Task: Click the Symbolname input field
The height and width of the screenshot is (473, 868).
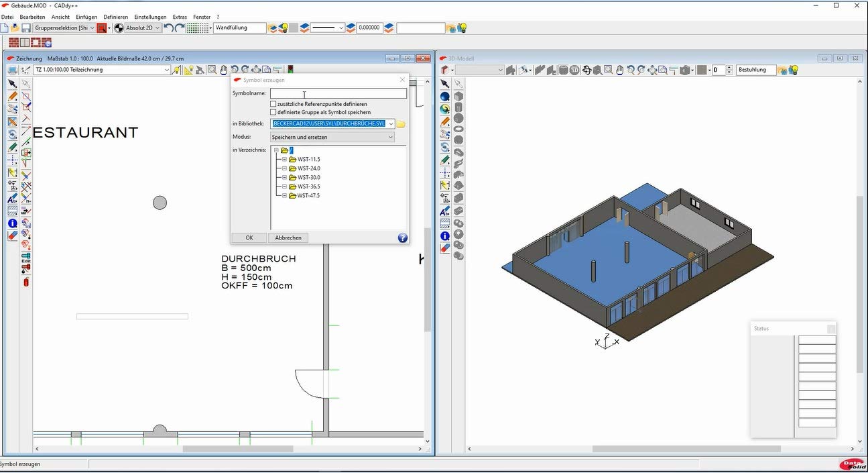Action: point(338,93)
